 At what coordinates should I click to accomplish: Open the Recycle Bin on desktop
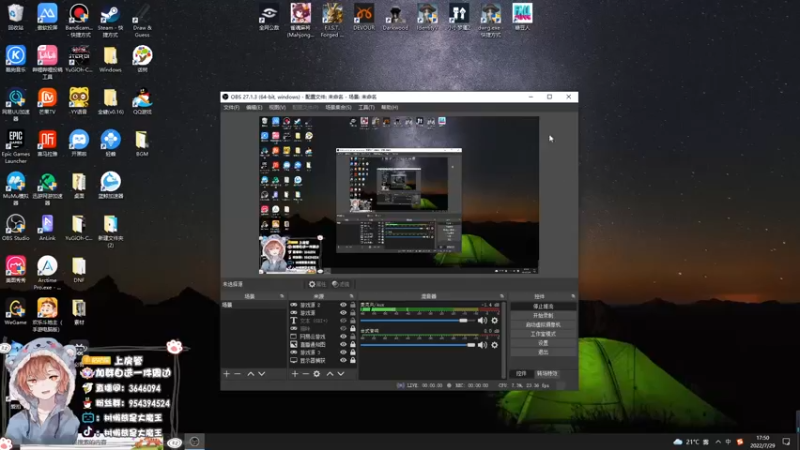pos(15,17)
